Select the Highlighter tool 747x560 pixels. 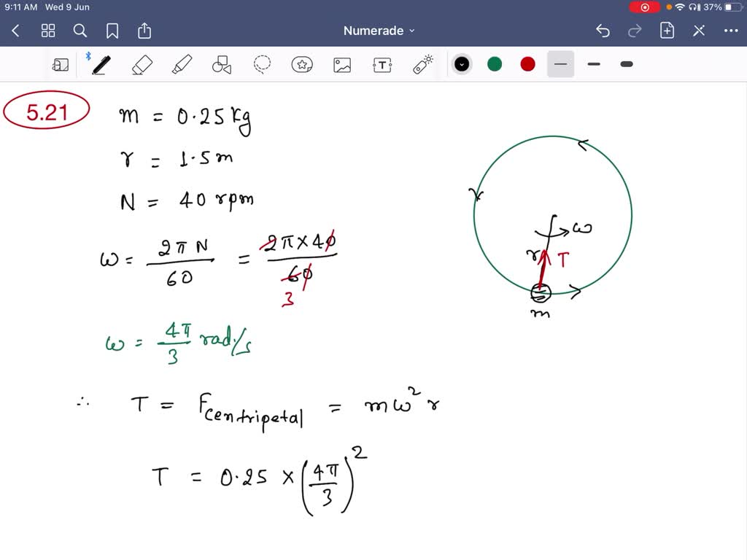click(x=182, y=64)
